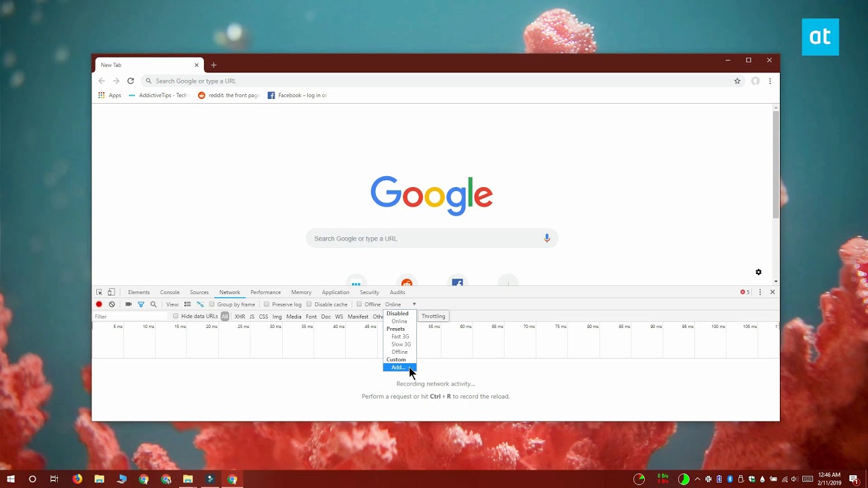Click the capture screenshots camera icon
Screen dimensions: 868x488
click(x=128, y=304)
